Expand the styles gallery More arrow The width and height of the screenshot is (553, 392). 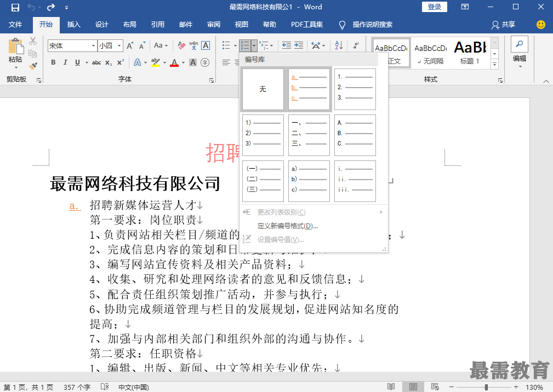495,64
